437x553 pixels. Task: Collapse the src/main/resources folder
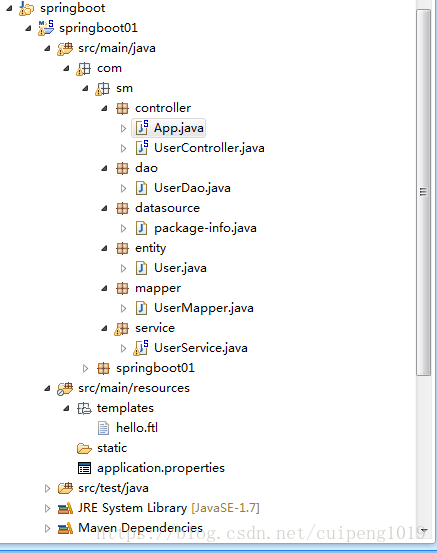[x=48, y=389]
